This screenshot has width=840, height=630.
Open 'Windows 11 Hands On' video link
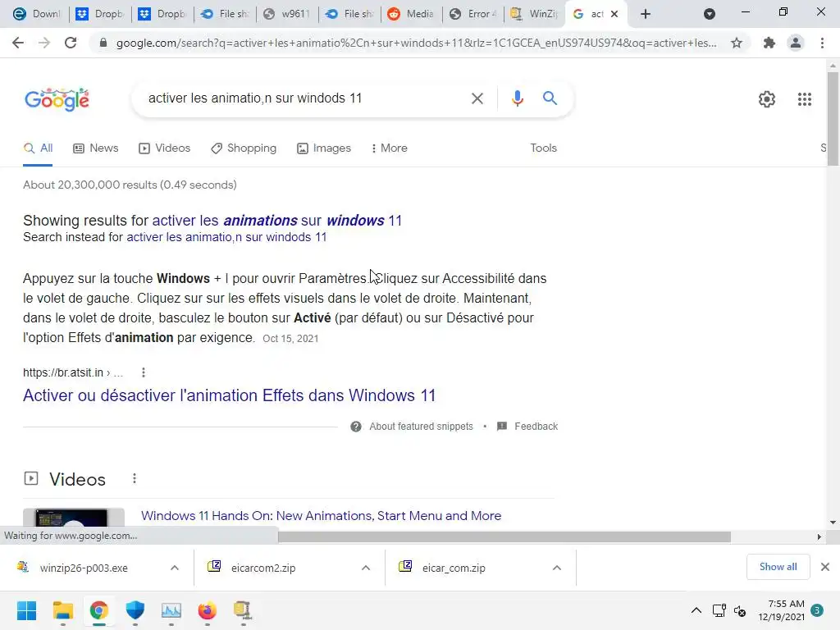(x=321, y=516)
